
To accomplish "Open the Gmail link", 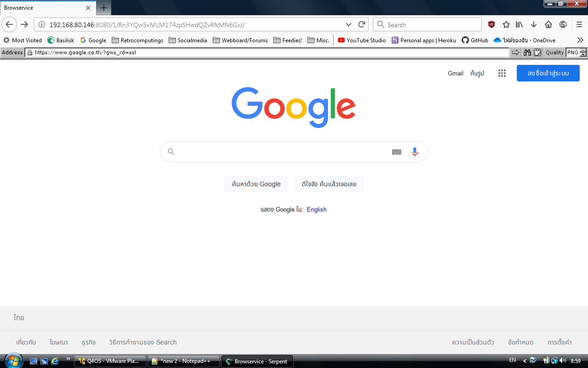I will point(455,73).
